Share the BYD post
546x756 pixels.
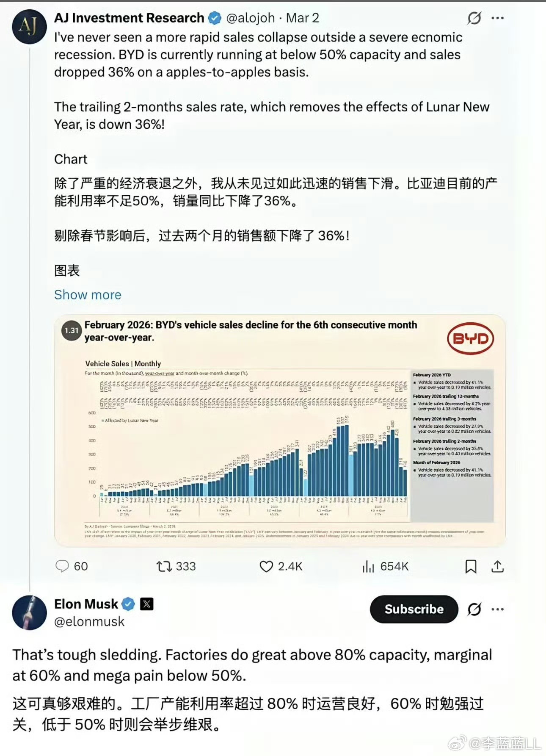pyautogui.click(x=498, y=566)
